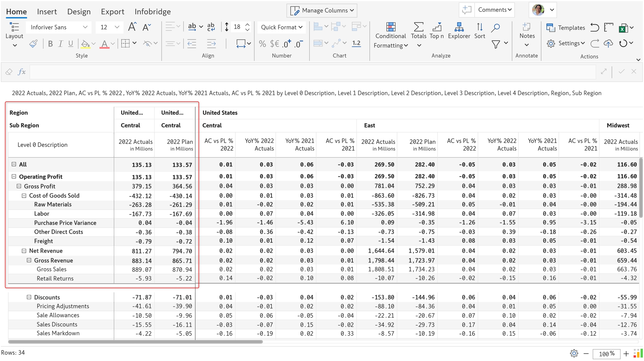Switch to the Insert tab

[x=47, y=11]
